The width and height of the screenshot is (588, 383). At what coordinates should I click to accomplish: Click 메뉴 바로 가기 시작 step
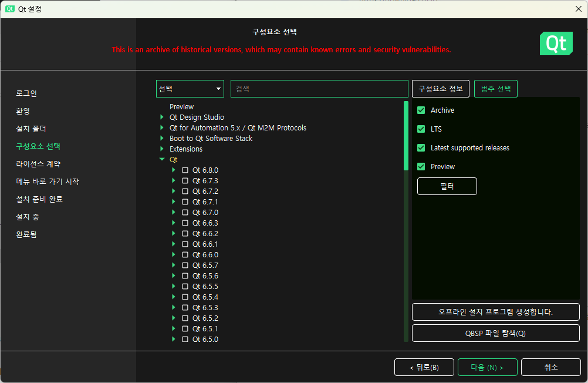(x=48, y=182)
